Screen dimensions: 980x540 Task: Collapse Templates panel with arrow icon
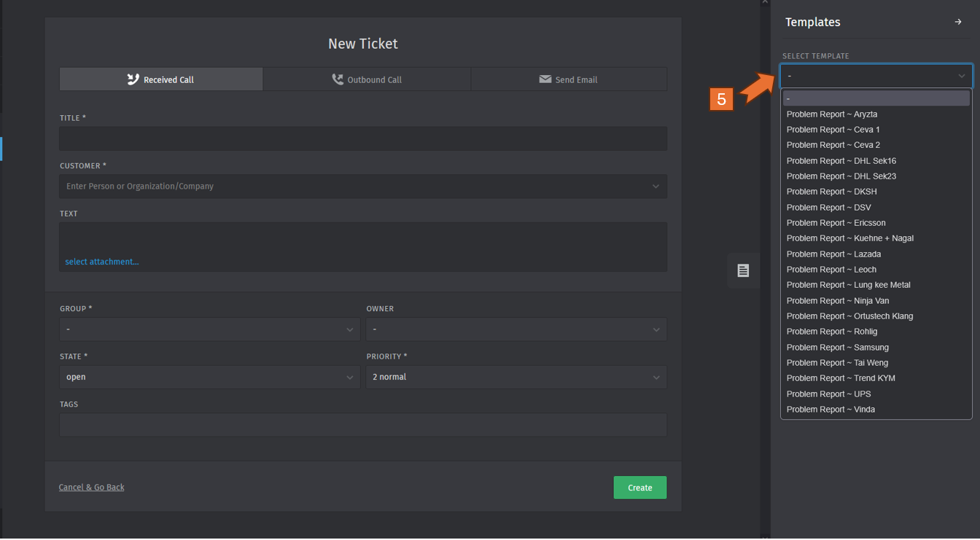957,22
